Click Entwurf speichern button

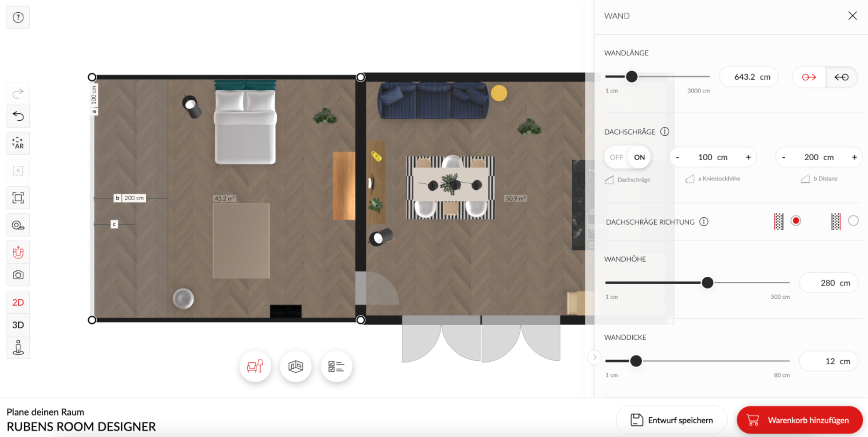pyautogui.click(x=672, y=420)
